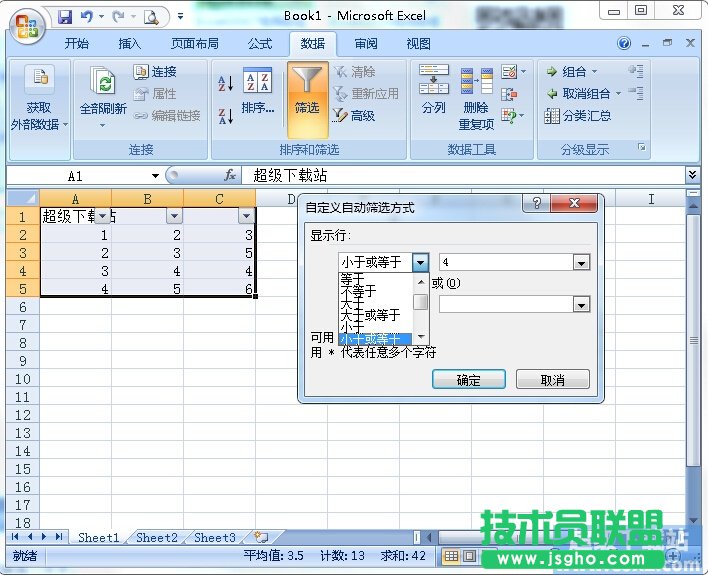The image size is (708, 575).
Task: Click the Save icon in quick access toolbar
Action: [x=65, y=16]
